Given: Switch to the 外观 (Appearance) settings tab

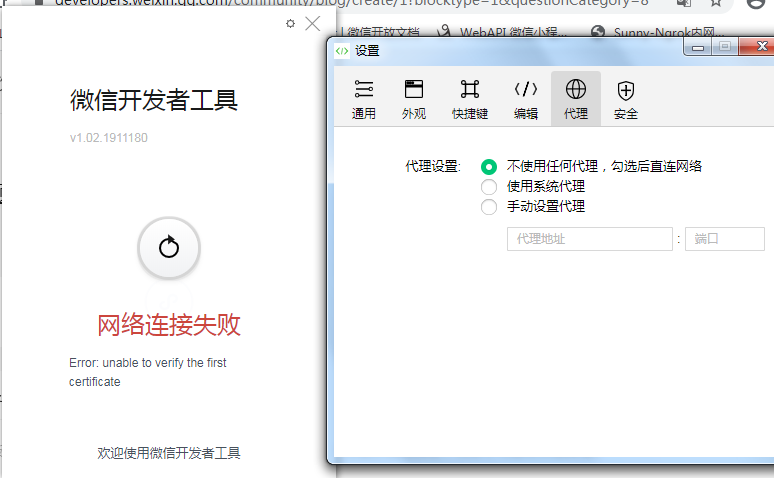Looking at the screenshot, I should (x=414, y=99).
